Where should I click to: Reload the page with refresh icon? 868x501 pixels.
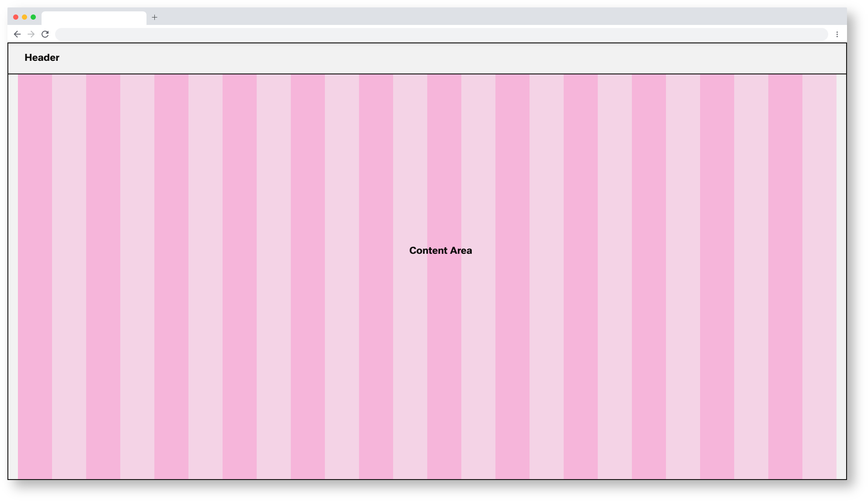tap(45, 34)
